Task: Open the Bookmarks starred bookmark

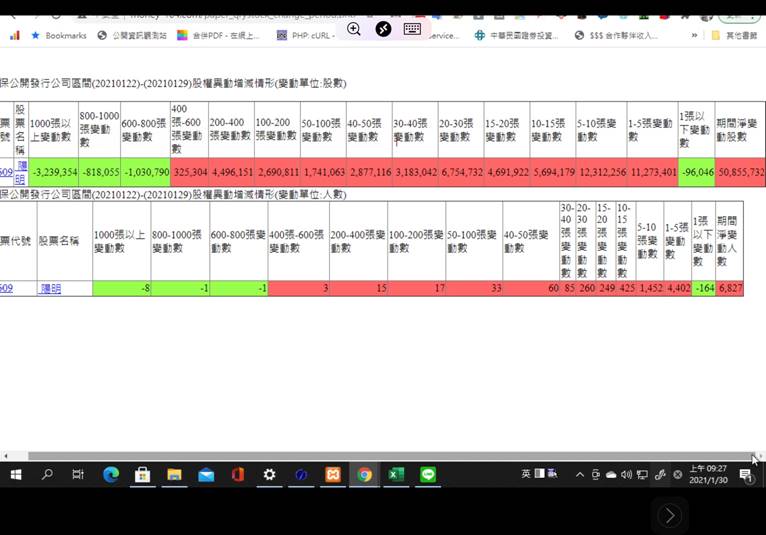Action: tap(58, 35)
